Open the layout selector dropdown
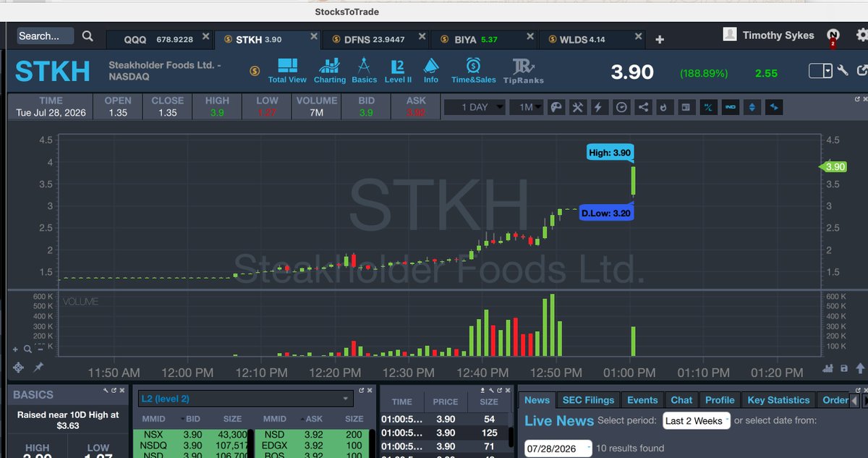 820,70
